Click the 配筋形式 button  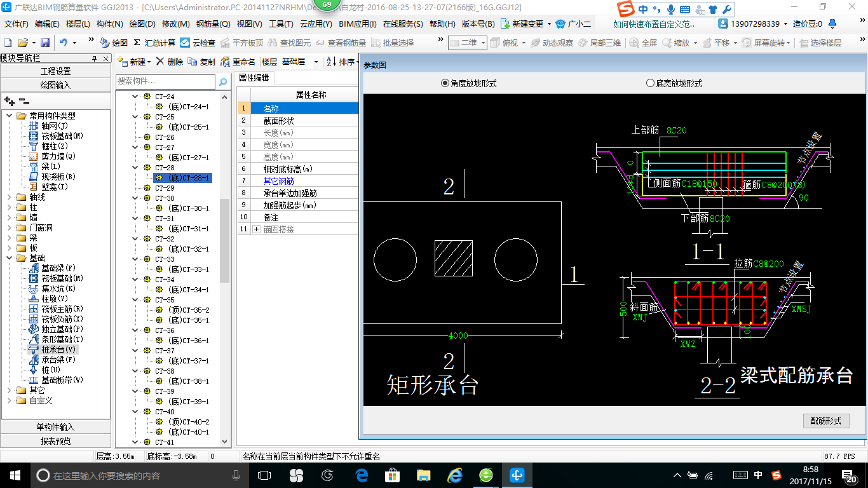point(826,421)
